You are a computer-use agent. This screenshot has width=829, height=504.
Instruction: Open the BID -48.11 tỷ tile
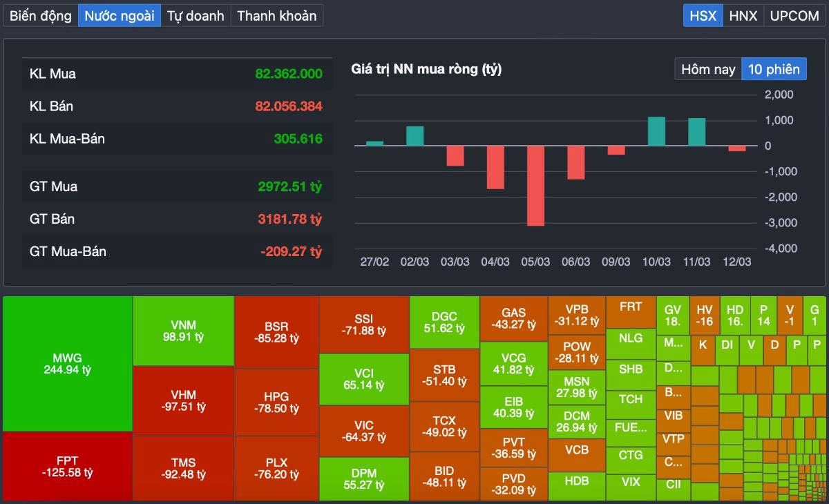tap(444, 476)
